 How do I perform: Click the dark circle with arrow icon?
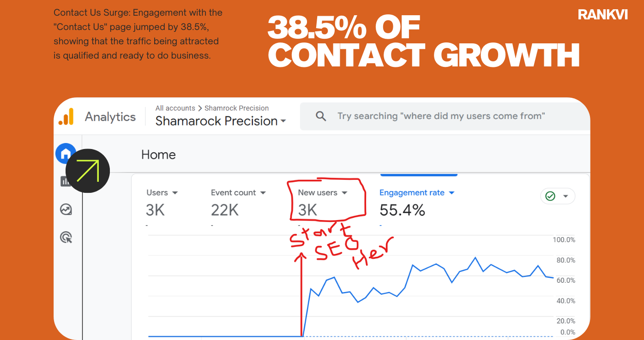[88, 171]
